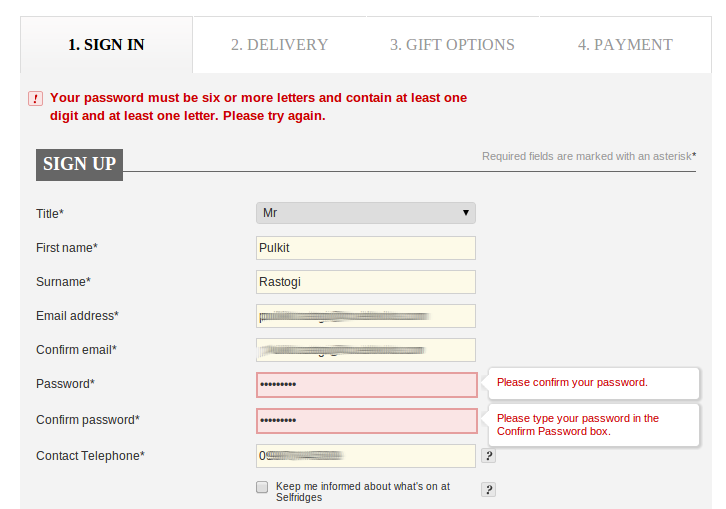Select the 4. Payment tab
This screenshot has height=509, width=726.
tap(625, 45)
